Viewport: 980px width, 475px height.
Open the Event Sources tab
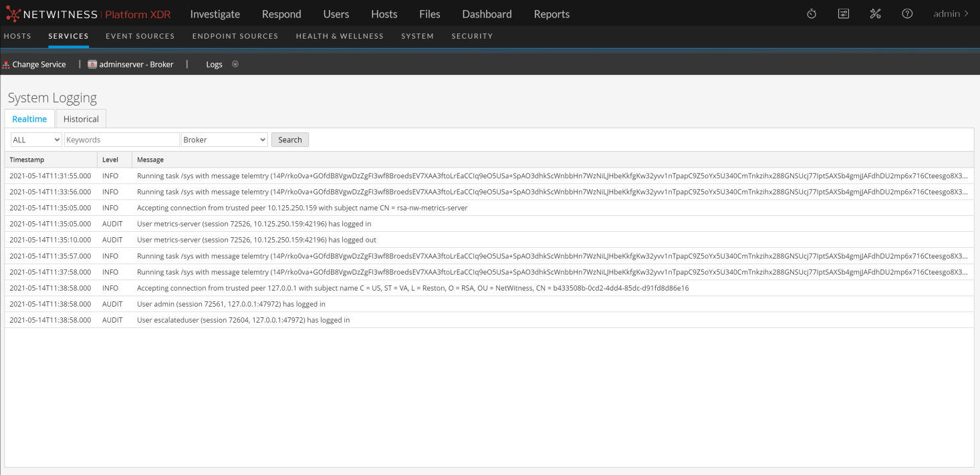(x=140, y=36)
